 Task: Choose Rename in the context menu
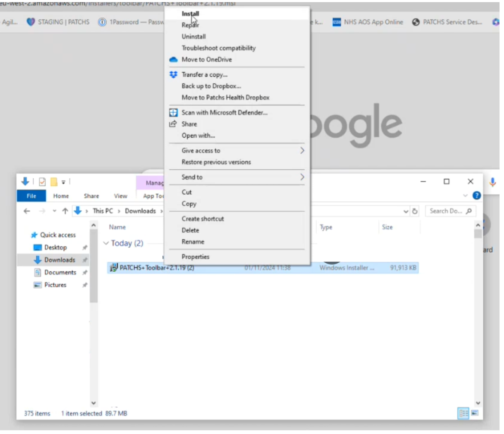(x=193, y=242)
